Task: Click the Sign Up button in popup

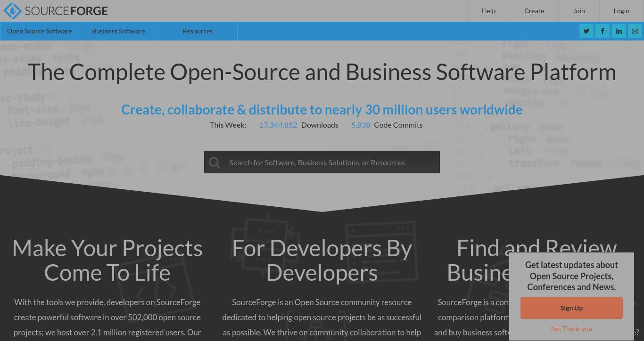Action: tap(571, 308)
